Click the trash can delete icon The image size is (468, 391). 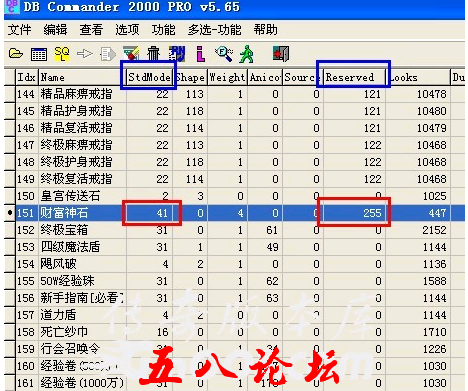(154, 53)
